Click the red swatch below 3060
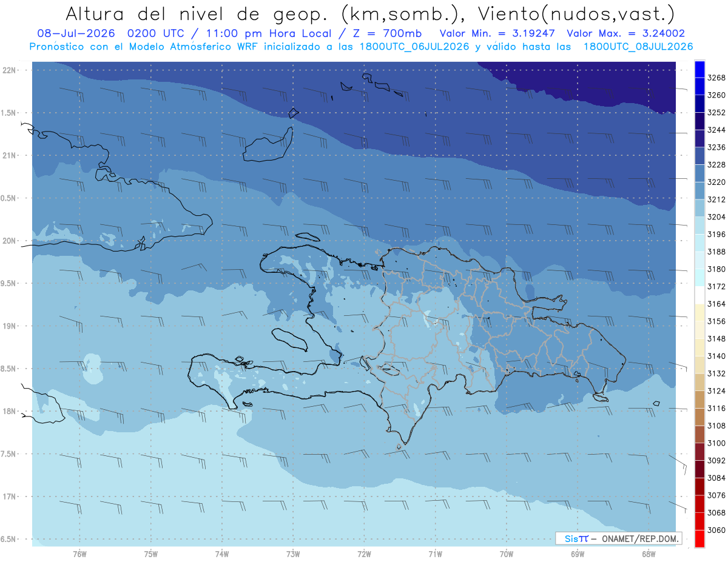Screen dimensions: 728x562 coord(699,538)
